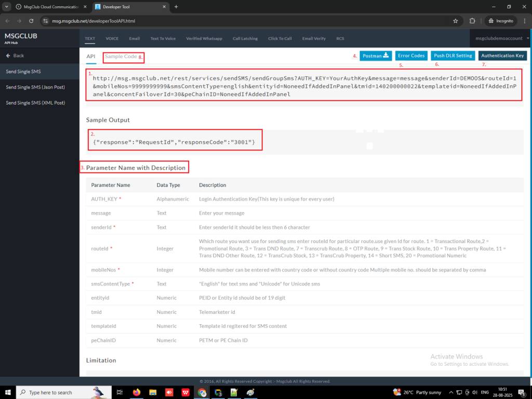Open the Push DLR Setting button

click(x=453, y=56)
